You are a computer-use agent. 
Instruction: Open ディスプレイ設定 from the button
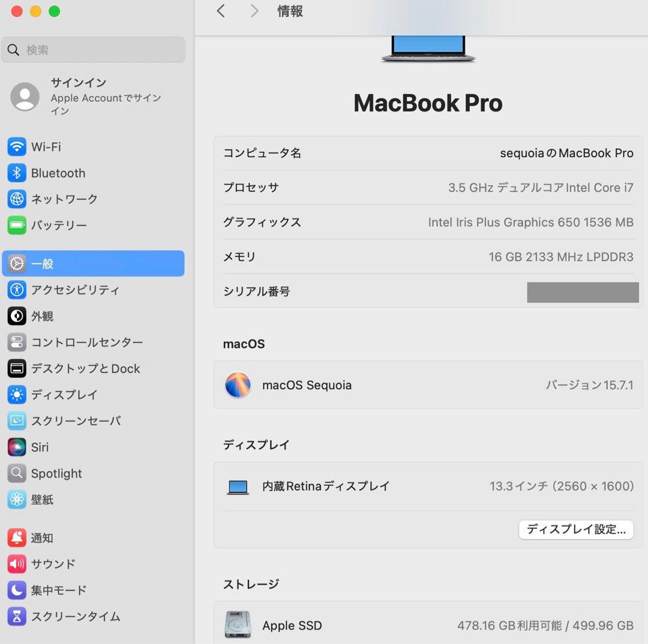[x=575, y=529]
